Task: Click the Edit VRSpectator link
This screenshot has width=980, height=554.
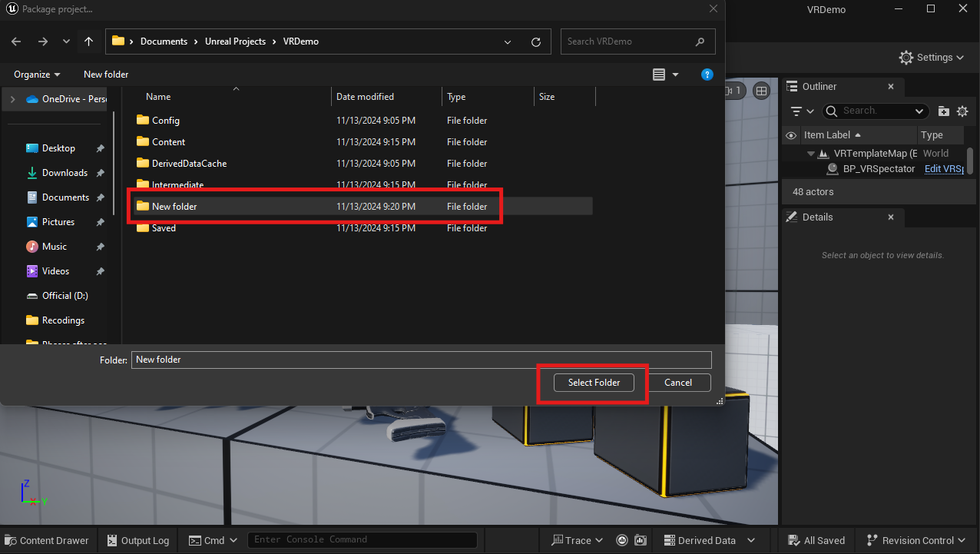Action: [x=943, y=169]
